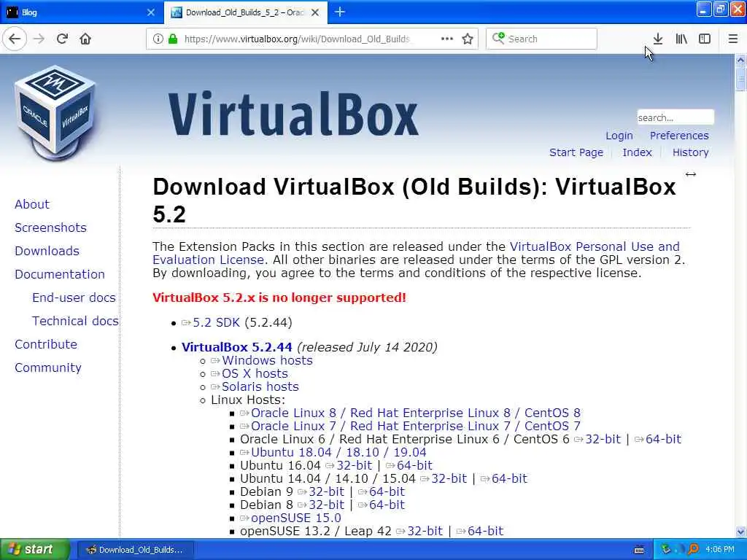This screenshot has height=560, width=747.
Task: Open the Firefox hamburger menu
Action: 733,39
